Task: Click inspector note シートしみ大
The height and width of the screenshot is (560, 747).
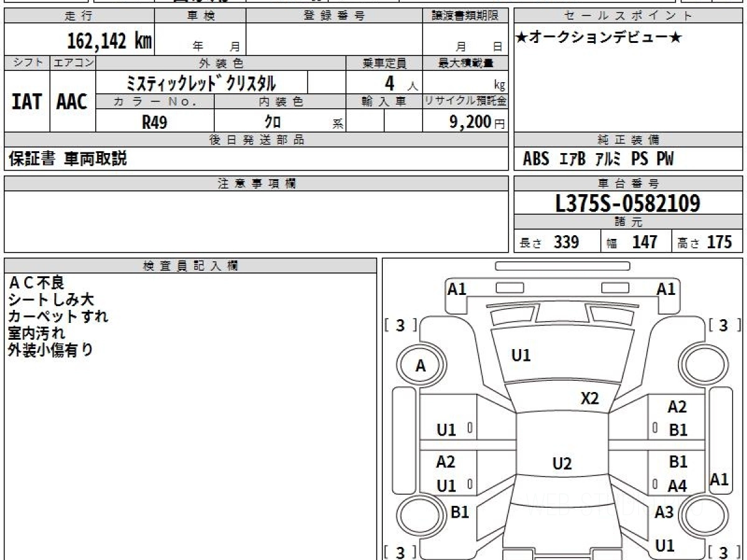Action: click(50, 299)
